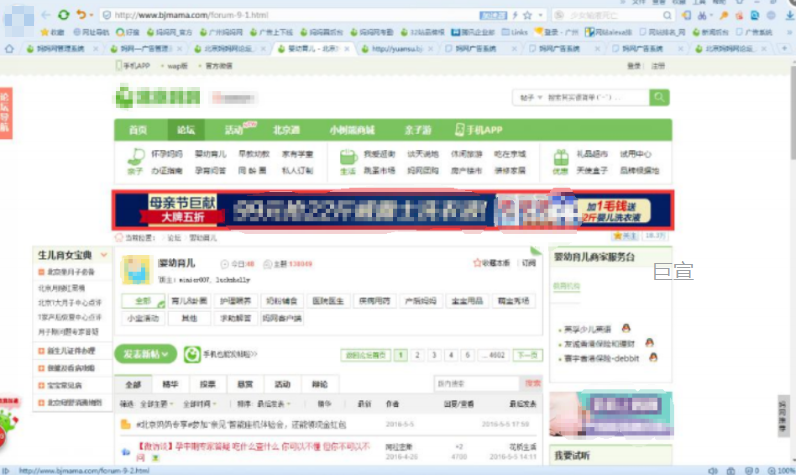Open the undo arrow dropdown next to refresh
The height and width of the screenshot is (475, 796).
91,15
